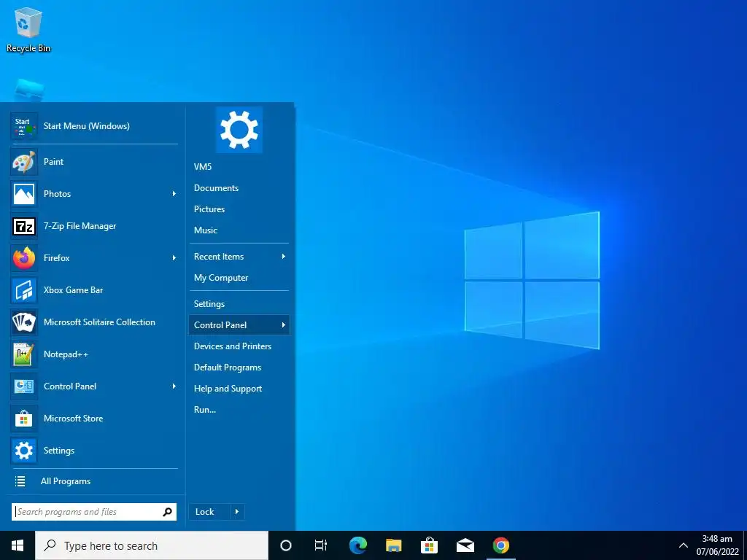Screen dimensions: 747x560
Task: Launch Paint from its palette icon
Action: point(24,162)
